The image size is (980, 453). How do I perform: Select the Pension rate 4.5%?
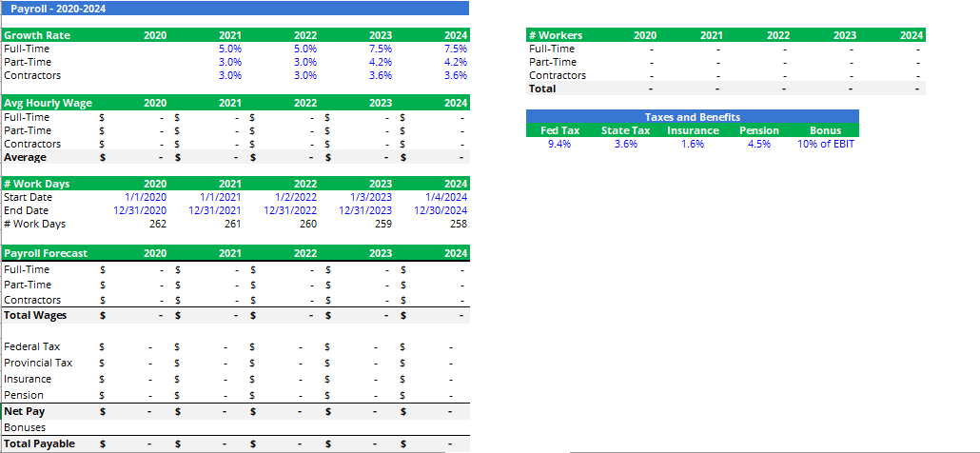(759, 144)
